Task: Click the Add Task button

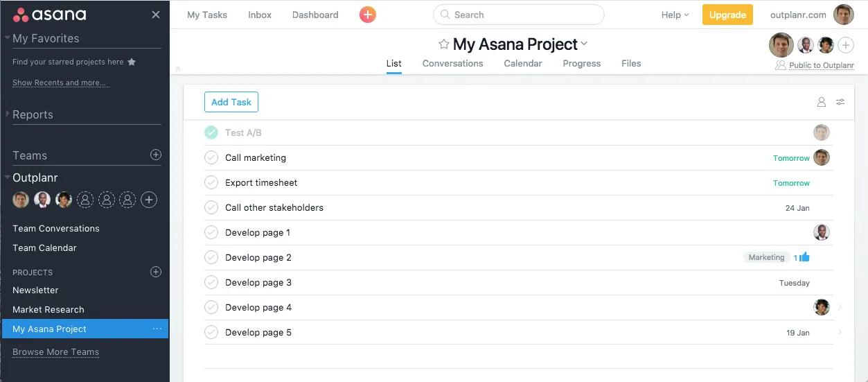Action: pos(231,102)
